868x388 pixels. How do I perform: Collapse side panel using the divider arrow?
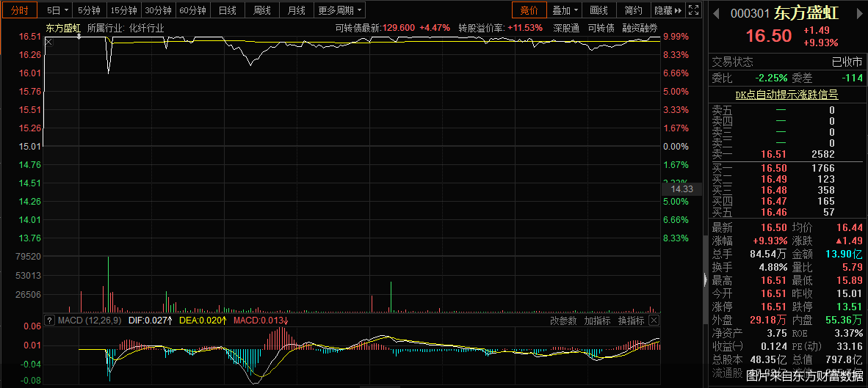(705, 279)
